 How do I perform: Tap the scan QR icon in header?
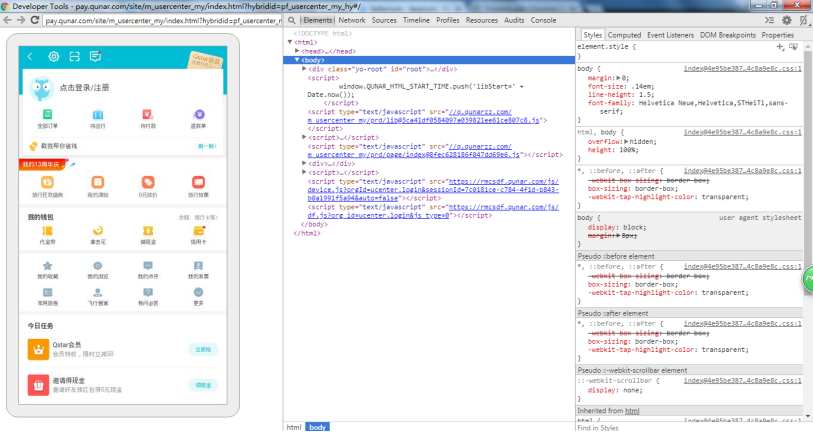(74, 57)
